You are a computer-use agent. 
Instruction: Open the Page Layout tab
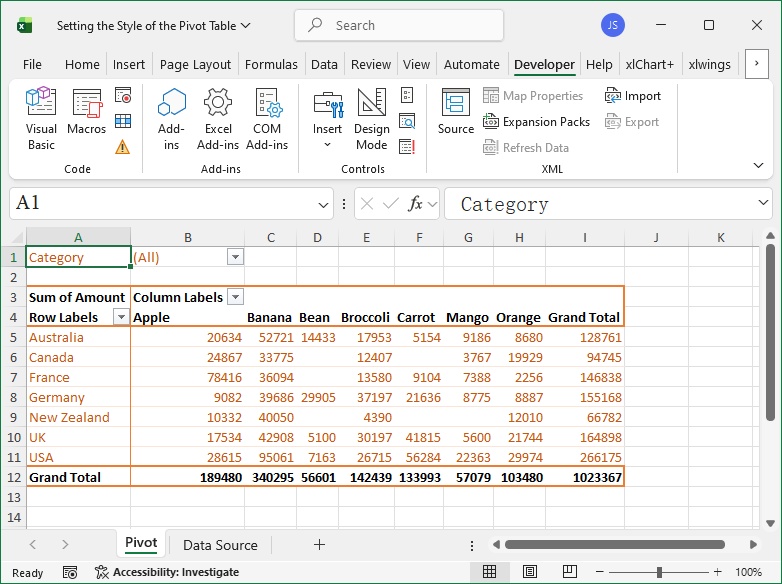pyautogui.click(x=195, y=64)
